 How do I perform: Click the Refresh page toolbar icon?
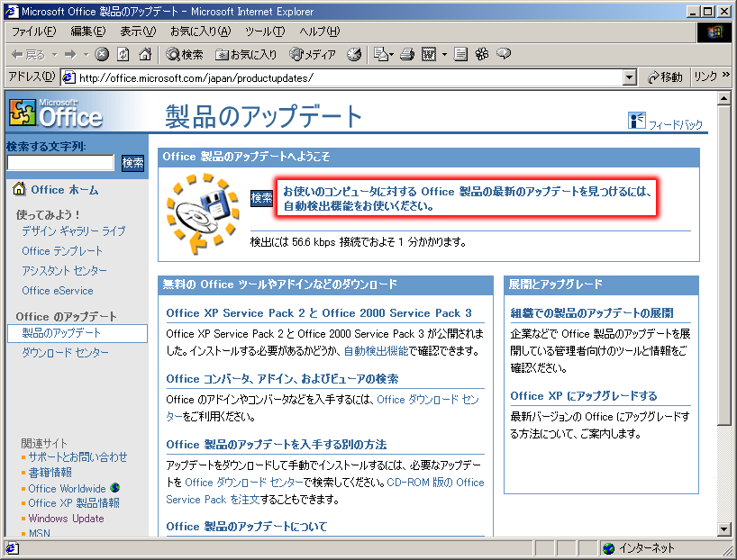[123, 55]
